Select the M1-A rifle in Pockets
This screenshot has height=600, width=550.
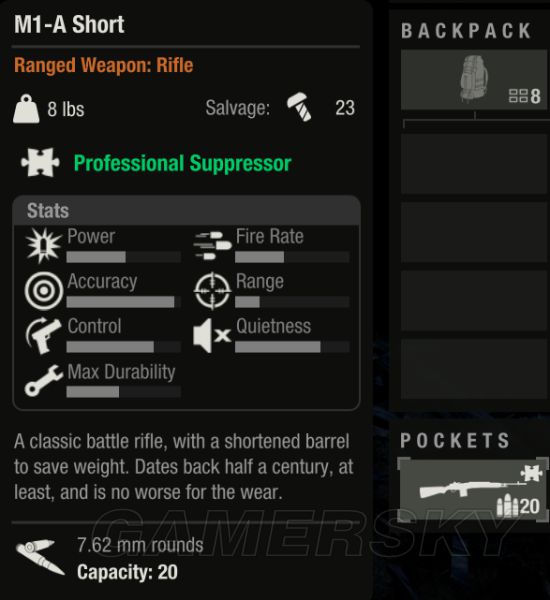point(473,490)
